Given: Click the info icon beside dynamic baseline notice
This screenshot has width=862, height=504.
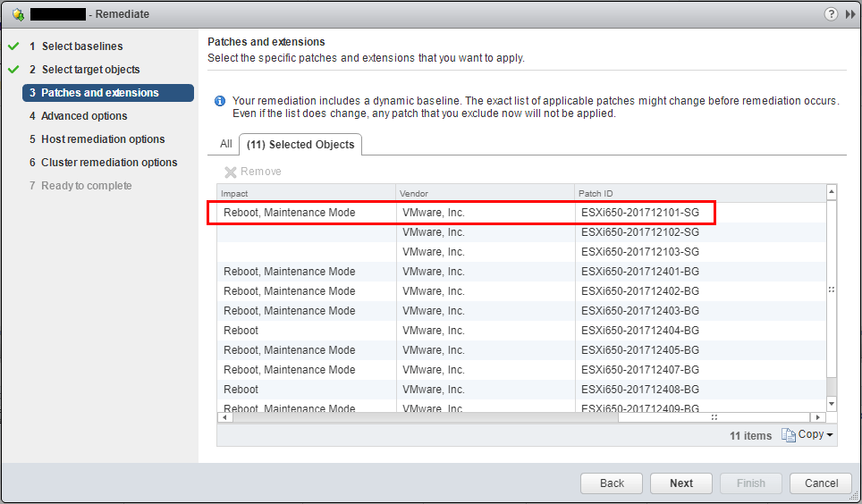Looking at the screenshot, I should pos(220,102).
